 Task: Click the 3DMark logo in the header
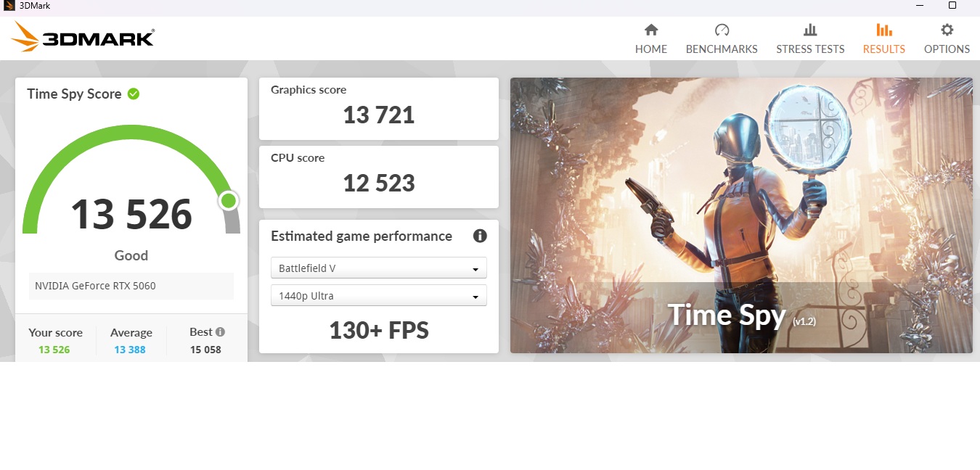coord(83,37)
